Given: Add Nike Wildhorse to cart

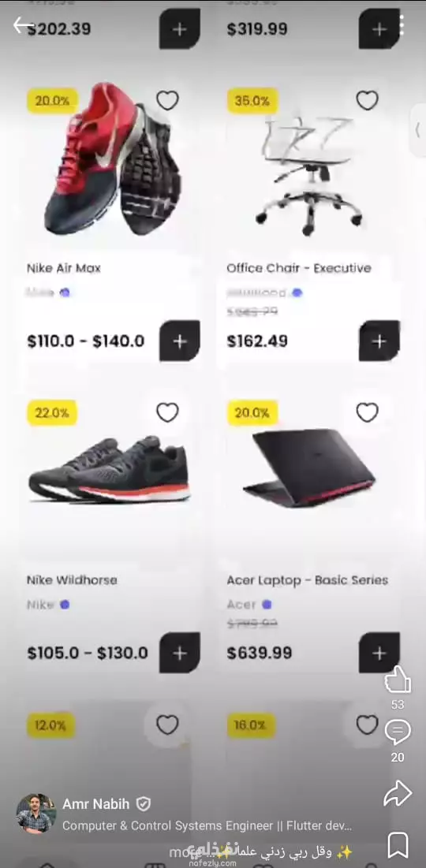Looking at the screenshot, I should pyautogui.click(x=180, y=654).
